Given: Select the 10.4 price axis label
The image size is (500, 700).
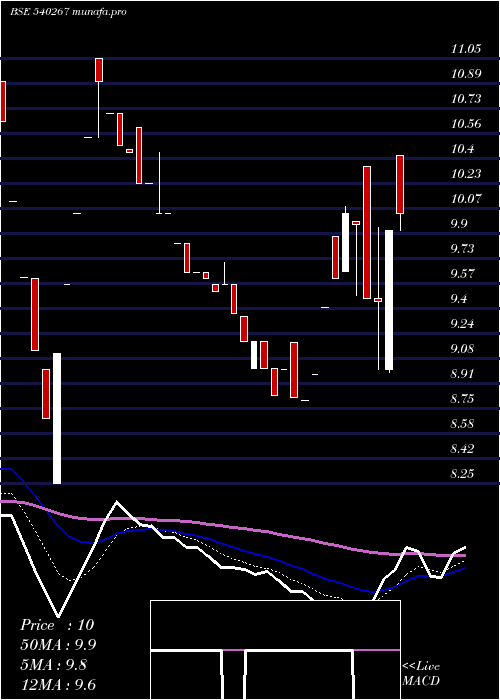Looking at the screenshot, I should (462, 149).
